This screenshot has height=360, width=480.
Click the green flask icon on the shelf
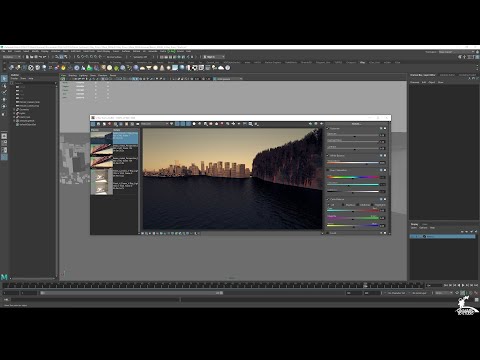pyautogui.click(x=89, y=68)
